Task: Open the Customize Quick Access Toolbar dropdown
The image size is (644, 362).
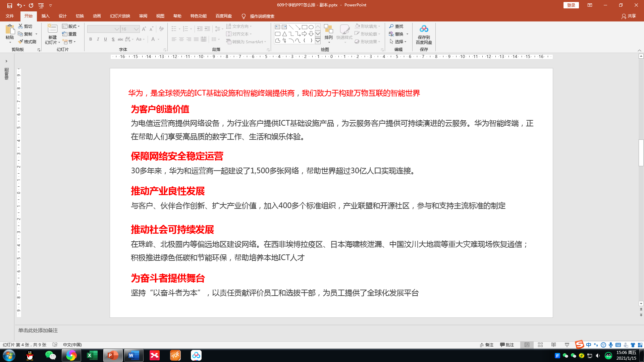Action: coord(51,5)
